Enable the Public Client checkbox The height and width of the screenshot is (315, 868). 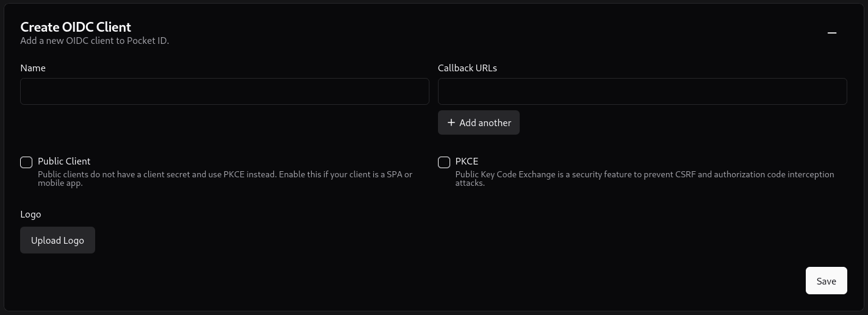pos(26,162)
